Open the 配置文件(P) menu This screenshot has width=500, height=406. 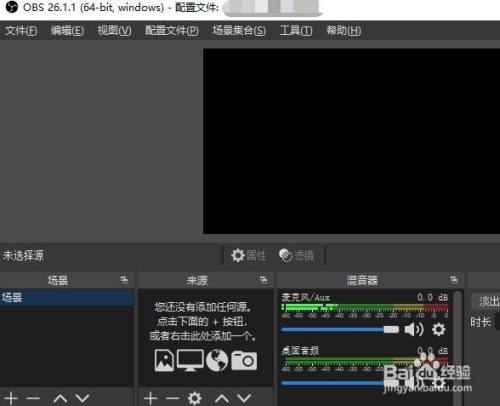pyautogui.click(x=172, y=31)
